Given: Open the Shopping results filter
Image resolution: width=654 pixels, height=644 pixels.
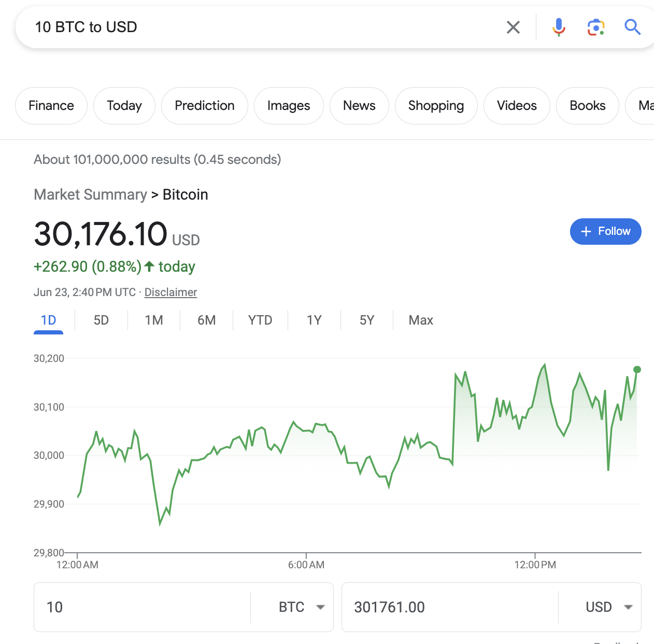Looking at the screenshot, I should pos(436,105).
